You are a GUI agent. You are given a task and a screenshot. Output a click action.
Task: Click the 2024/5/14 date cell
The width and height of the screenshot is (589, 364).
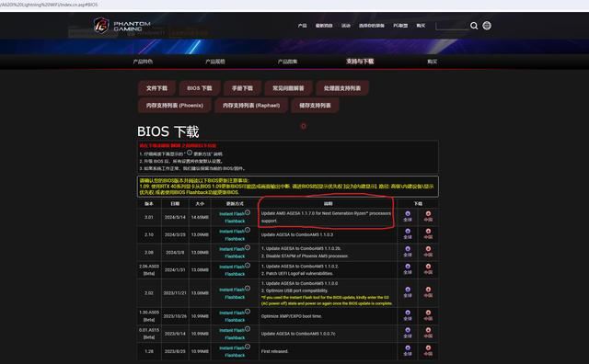[x=175, y=217]
